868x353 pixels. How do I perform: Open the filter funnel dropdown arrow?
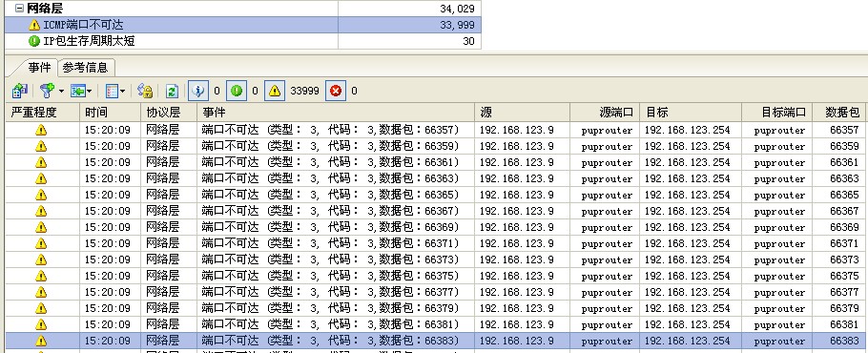(61, 91)
